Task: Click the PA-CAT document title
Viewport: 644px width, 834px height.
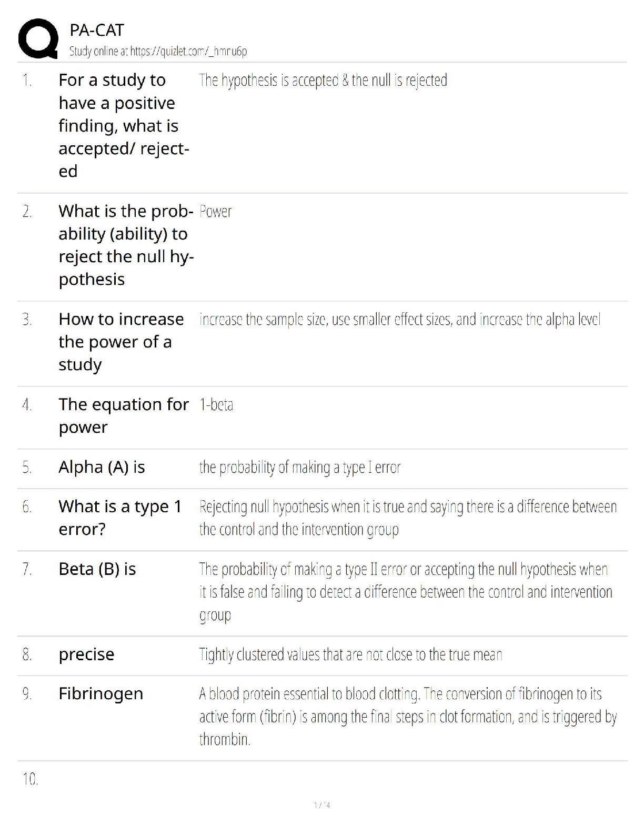Action: 97,31
